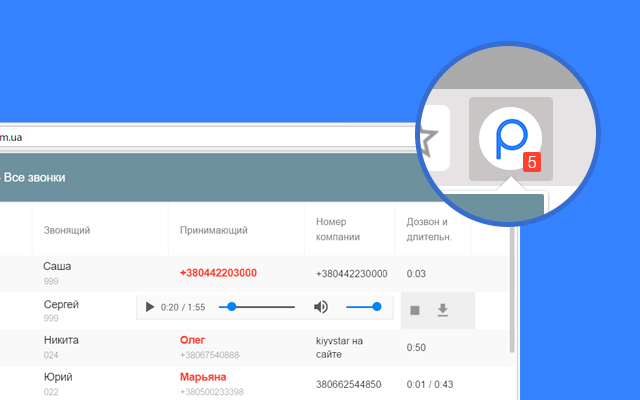The image size is (640, 400).
Task: Click the kiyvstar на сайте cell
Action: pos(339,347)
